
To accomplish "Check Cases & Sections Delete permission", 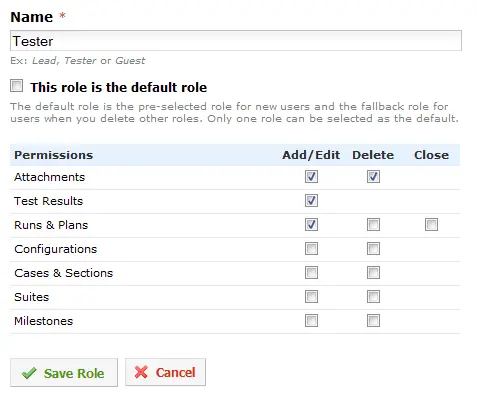I will coord(373,273).
